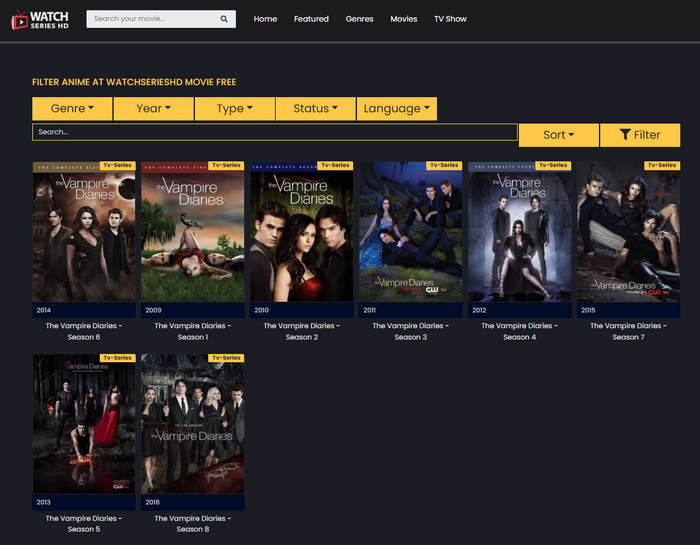Click title link The Vampire Diaries - Season 5

coord(84,524)
